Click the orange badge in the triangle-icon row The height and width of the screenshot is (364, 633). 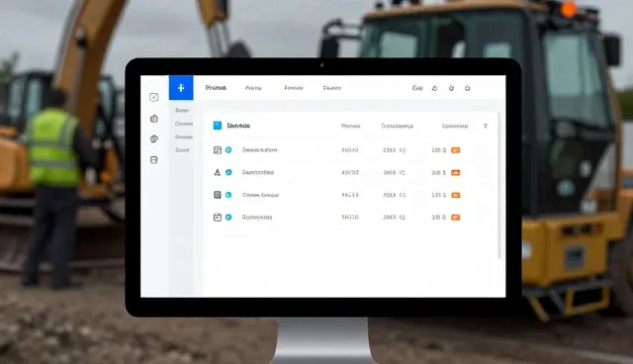(456, 173)
